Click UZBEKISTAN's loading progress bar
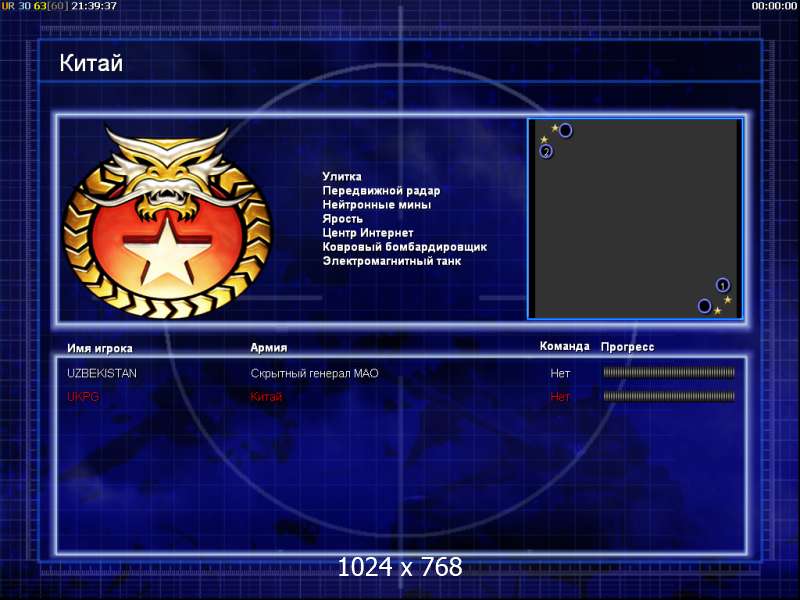Screen dimensions: 800x600 tap(669, 373)
